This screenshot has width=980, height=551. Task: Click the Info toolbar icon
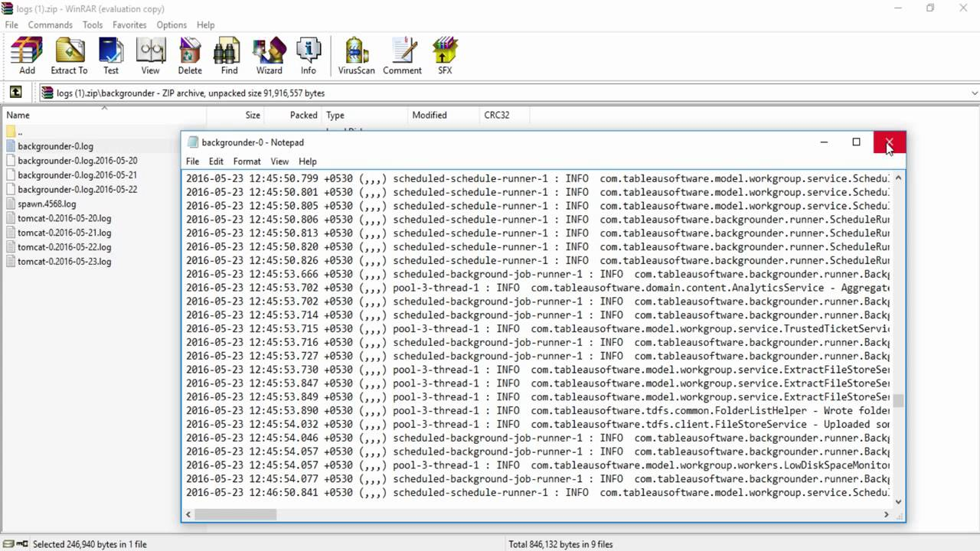308,57
